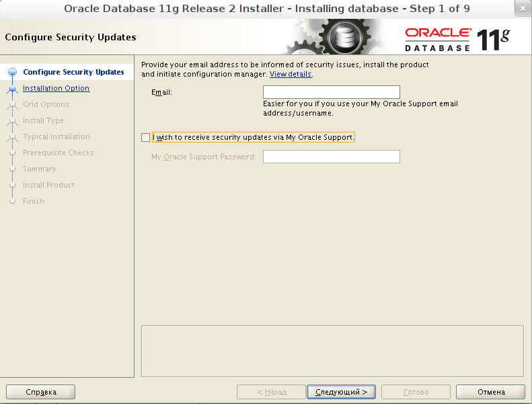This screenshot has height=404, width=532.
Task: Click the My Oracle Support Password field
Action: pos(331,157)
